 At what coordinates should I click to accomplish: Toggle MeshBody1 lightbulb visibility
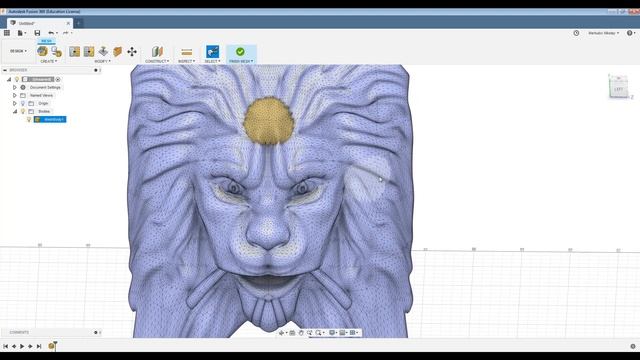pyautogui.click(x=29, y=119)
